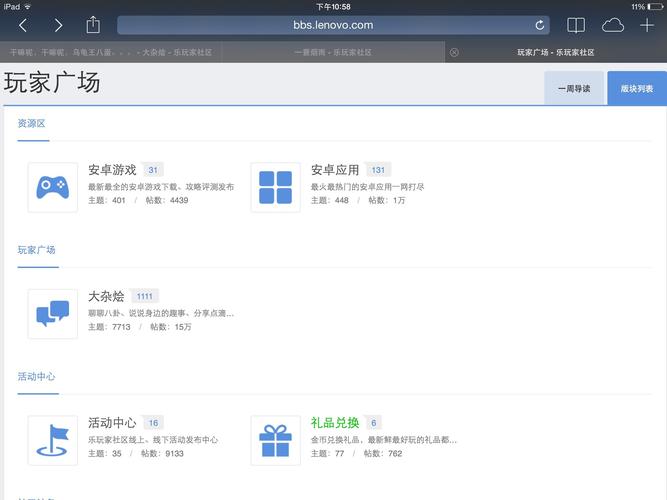Screen dimensions: 667x500
Task: Click the 版块列表 button
Action: tap(637, 88)
